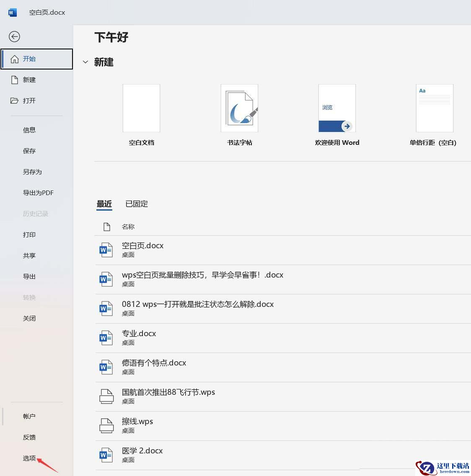The image size is (471, 476).
Task: Click the file icon beside 擦线.wps
Action: click(x=107, y=426)
